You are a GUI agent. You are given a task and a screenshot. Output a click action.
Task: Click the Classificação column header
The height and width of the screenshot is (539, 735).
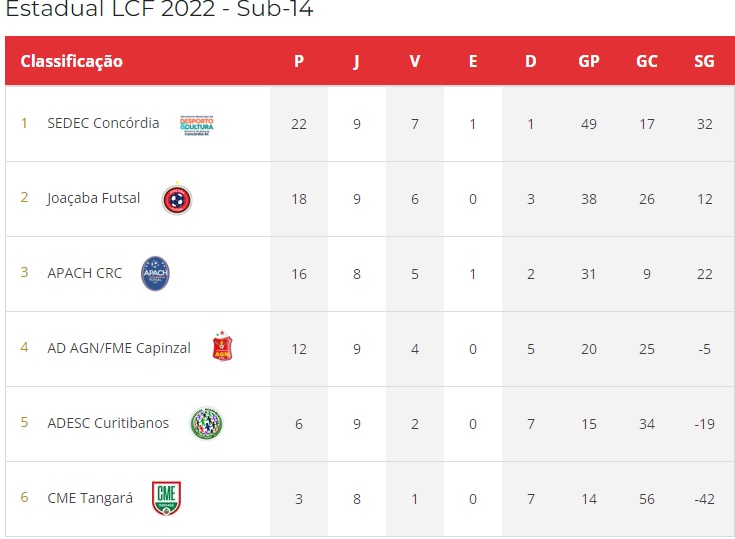(x=72, y=61)
